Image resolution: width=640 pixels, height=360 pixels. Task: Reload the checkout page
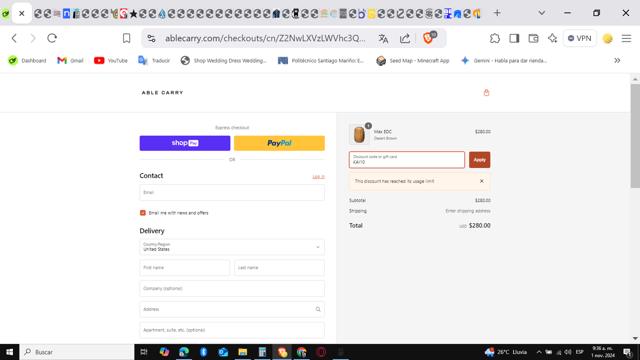tap(52, 38)
